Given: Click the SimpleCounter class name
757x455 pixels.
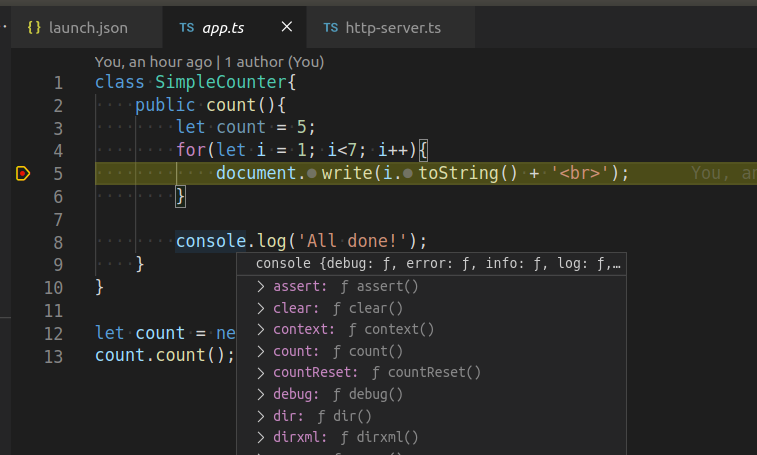Looking at the screenshot, I should click(221, 82).
